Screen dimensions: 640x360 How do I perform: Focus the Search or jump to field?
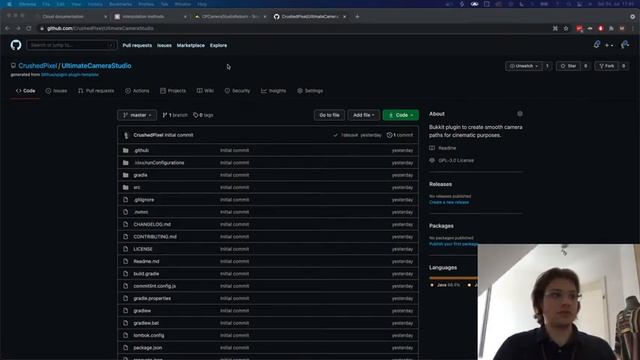click(x=72, y=45)
